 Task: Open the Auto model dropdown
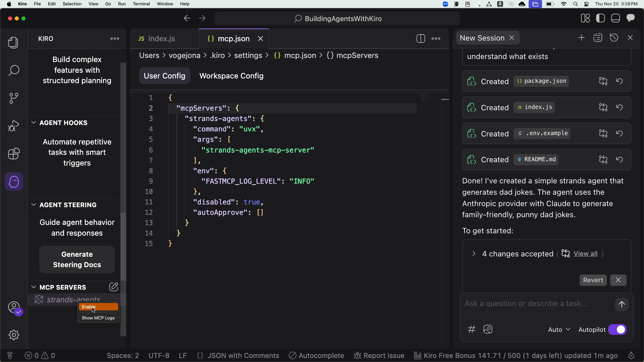click(x=559, y=329)
